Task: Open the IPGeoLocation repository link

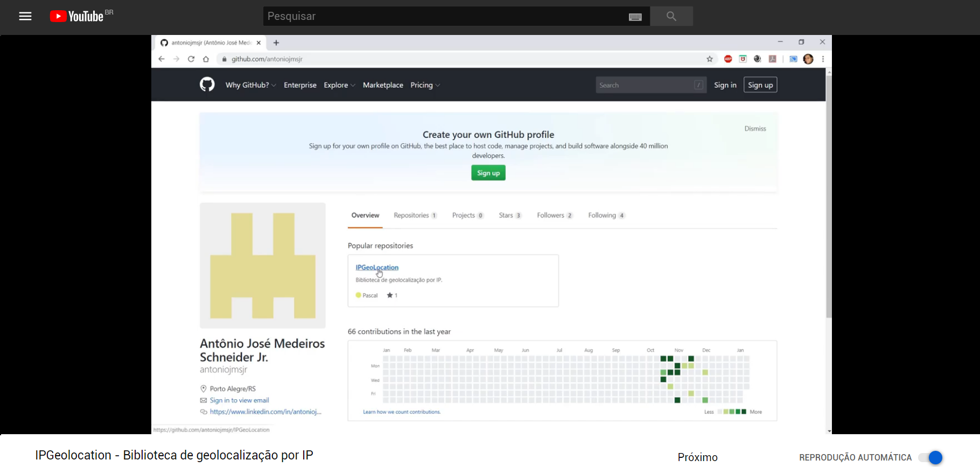Action: coord(377,267)
